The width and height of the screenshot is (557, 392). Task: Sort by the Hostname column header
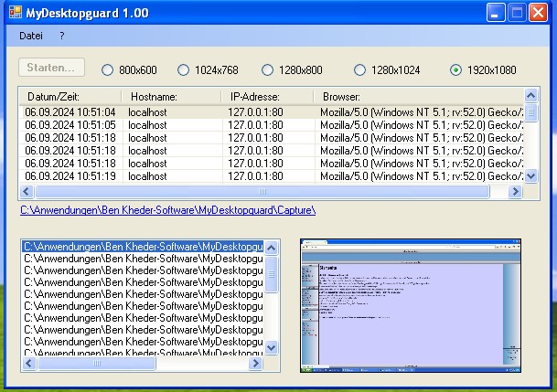171,97
